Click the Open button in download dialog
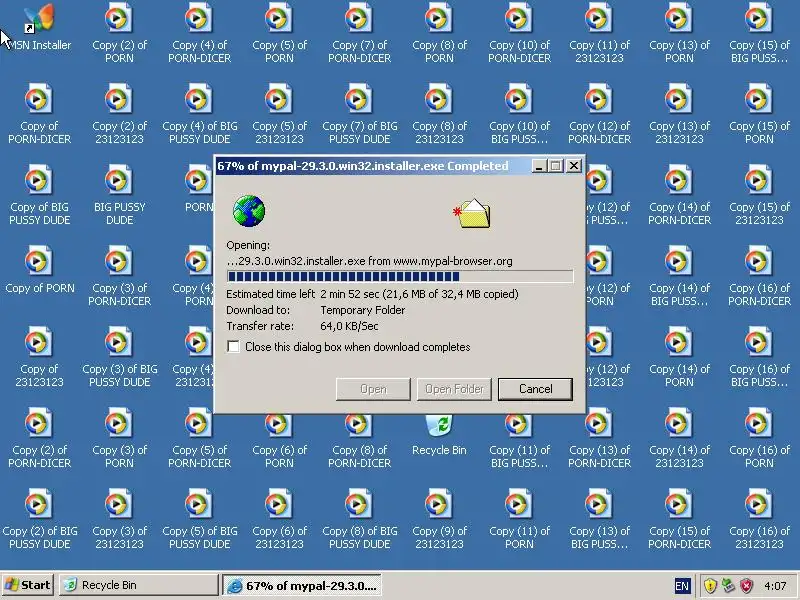The height and width of the screenshot is (600, 800). point(373,389)
